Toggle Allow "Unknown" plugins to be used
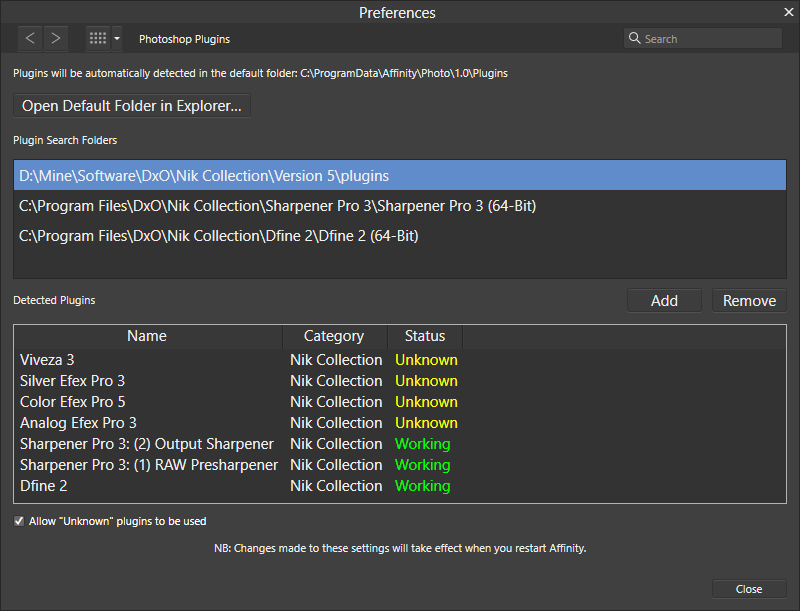This screenshot has height=611, width=800. pos(19,521)
